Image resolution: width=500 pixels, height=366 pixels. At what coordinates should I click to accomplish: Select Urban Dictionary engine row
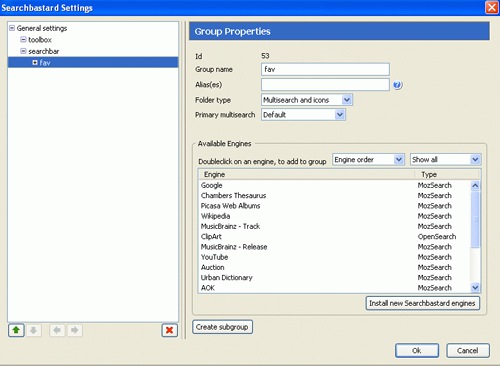334,278
